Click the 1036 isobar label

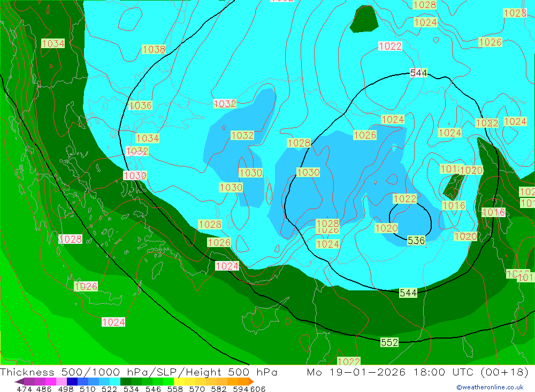coord(141,105)
